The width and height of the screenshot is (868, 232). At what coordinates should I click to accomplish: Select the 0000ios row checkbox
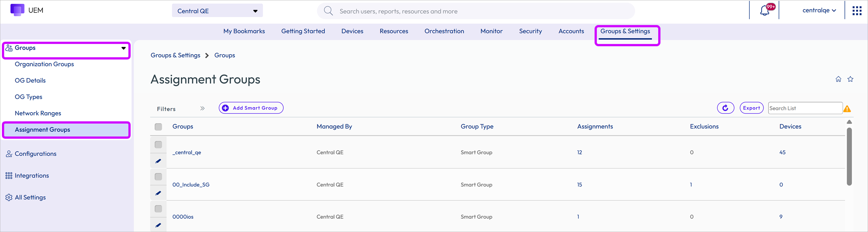[158, 209]
